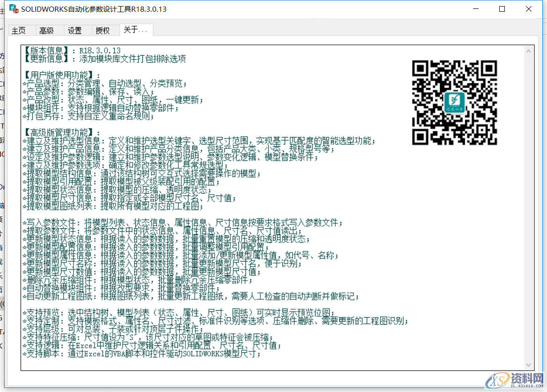Maximize the application window
The width and height of the screenshot is (547, 392).
(x=502, y=8)
